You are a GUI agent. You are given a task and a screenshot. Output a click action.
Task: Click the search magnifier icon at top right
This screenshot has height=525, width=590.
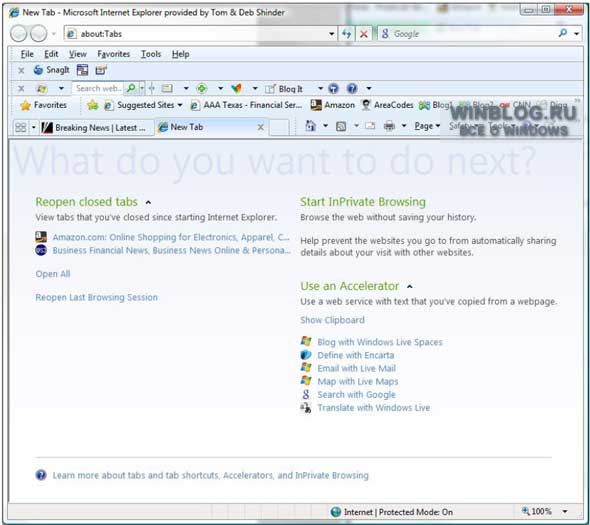coord(563,33)
